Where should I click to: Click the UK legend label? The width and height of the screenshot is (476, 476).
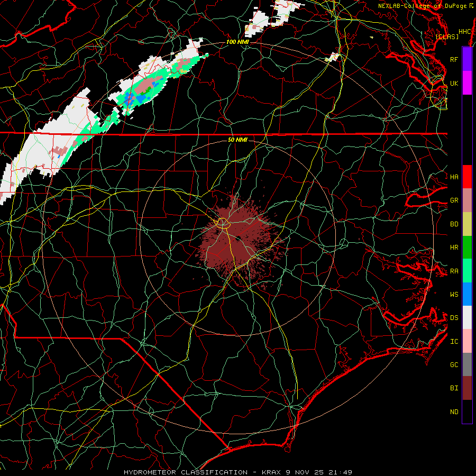[454, 83]
